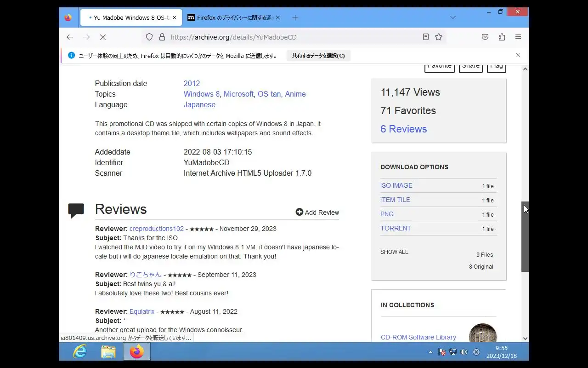The image size is (588, 368).
Task: Select the identifier value YuMadobeCD
Action: click(206, 162)
